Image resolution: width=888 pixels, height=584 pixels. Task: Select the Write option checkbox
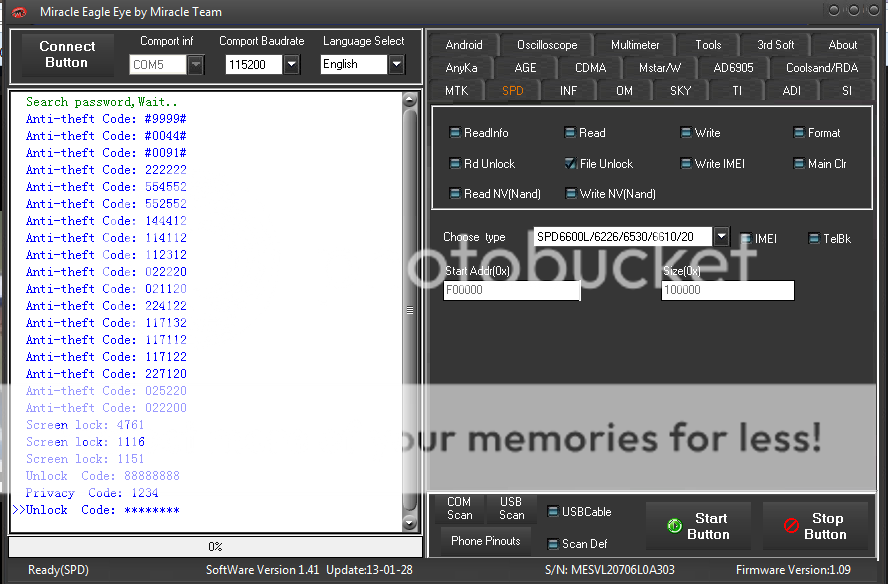click(685, 133)
